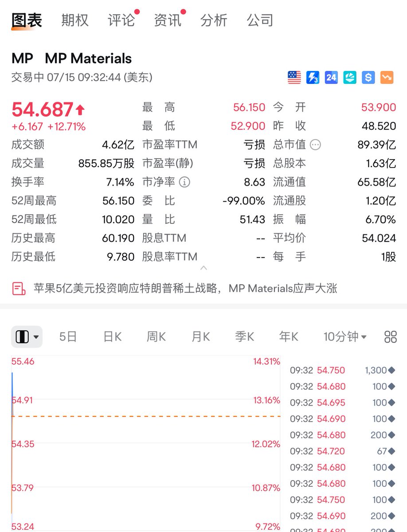Screen dimensions: 407x532
Task: Tap the 流通值 value 65.58亿
Action: tap(377, 182)
